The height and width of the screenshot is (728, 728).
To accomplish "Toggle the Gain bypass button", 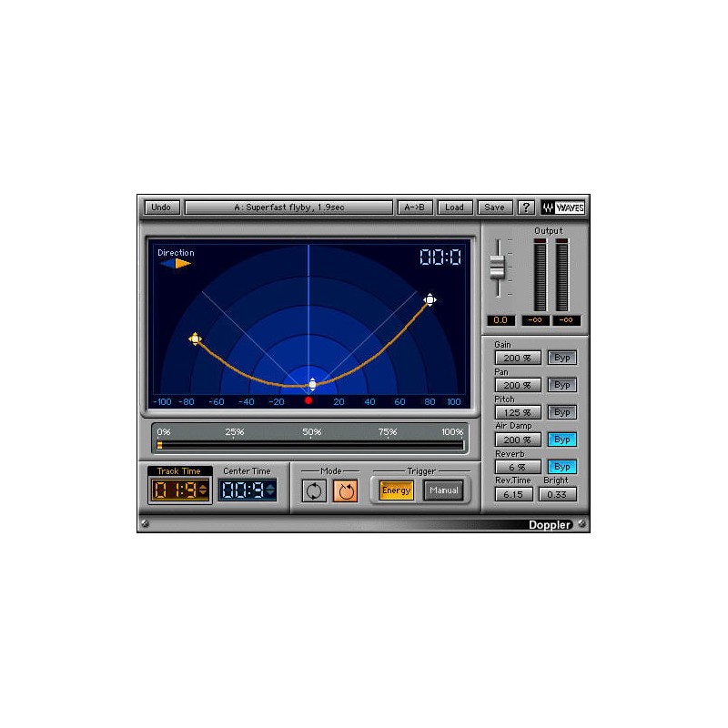I will (561, 358).
